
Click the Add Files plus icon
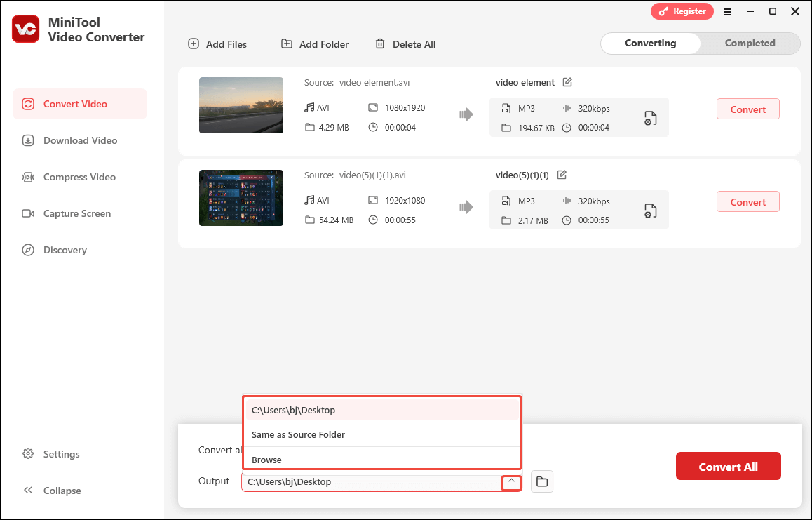coord(193,44)
